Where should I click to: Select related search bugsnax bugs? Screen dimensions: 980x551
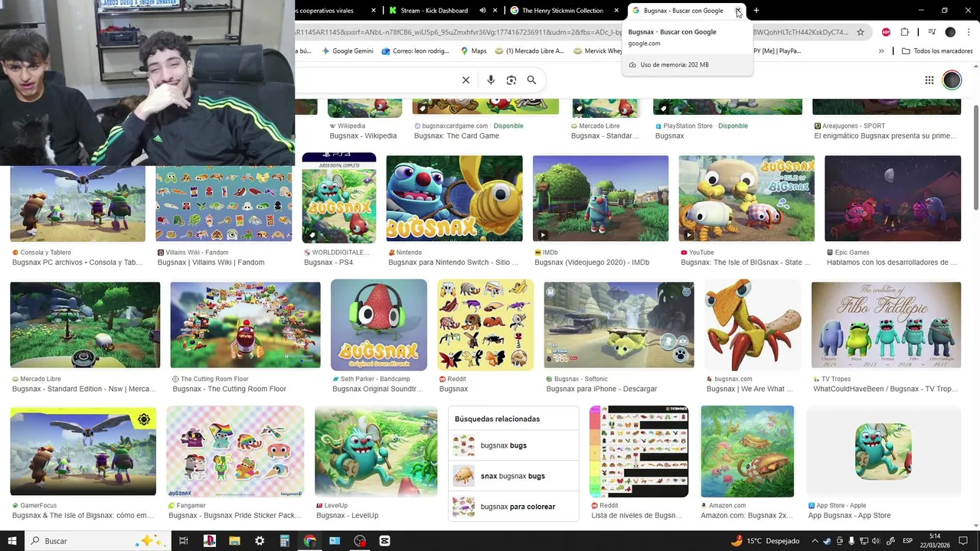[513, 445]
